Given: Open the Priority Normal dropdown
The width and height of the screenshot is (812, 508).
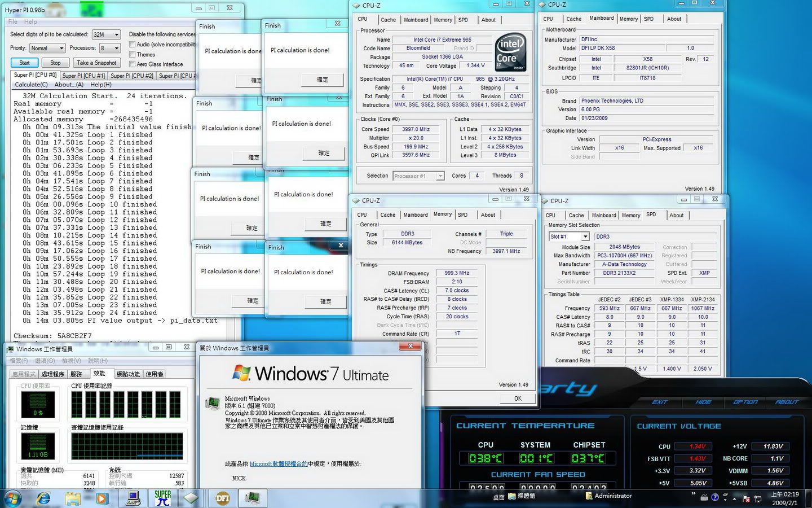Looking at the screenshot, I should tap(47, 48).
